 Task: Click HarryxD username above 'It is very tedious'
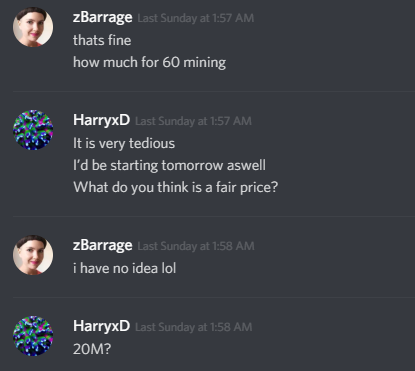[101, 120]
